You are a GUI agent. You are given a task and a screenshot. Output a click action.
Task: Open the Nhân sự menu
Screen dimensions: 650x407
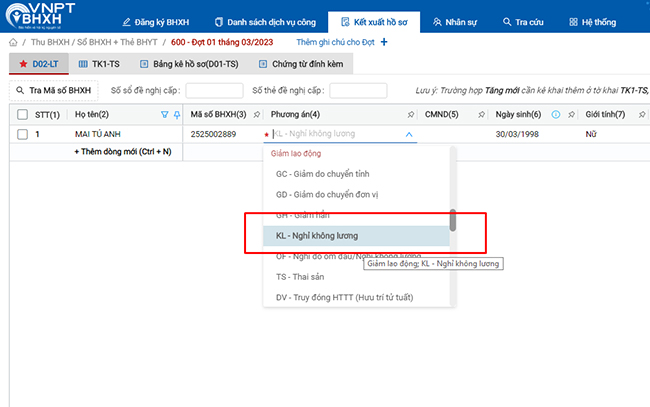click(455, 22)
